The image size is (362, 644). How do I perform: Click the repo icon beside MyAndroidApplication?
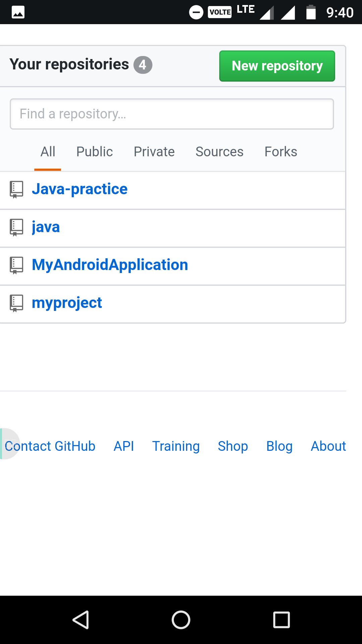[x=16, y=265]
